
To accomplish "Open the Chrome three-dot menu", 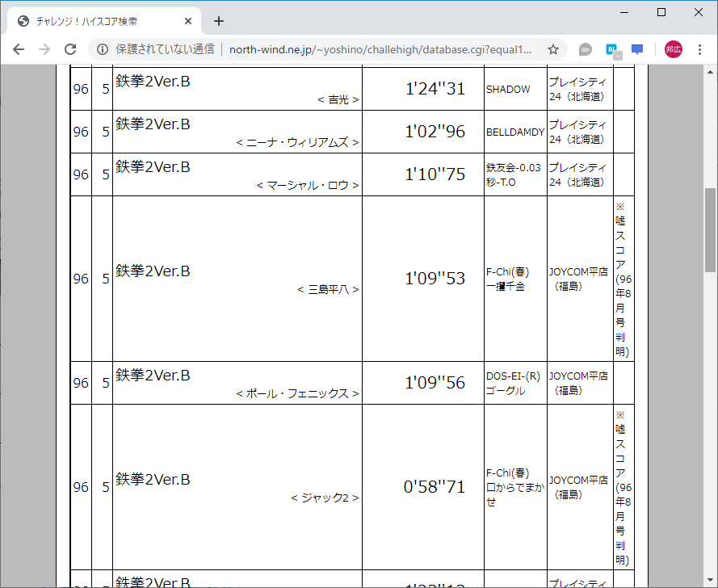I will [699, 49].
